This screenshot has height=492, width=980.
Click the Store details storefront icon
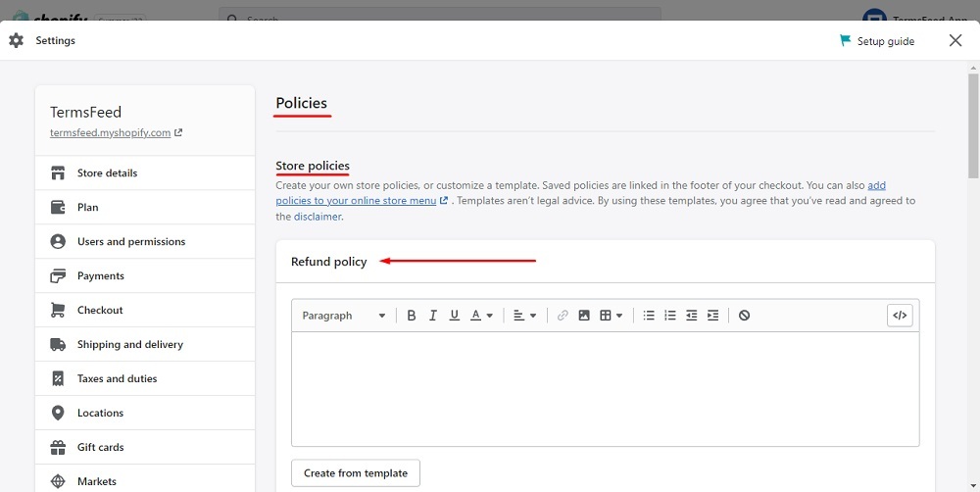coord(58,173)
